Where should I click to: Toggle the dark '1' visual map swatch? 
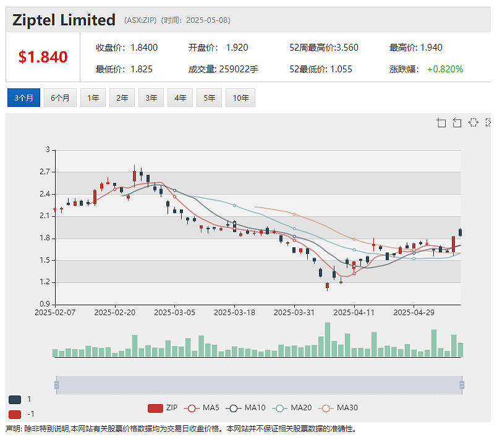(x=15, y=400)
